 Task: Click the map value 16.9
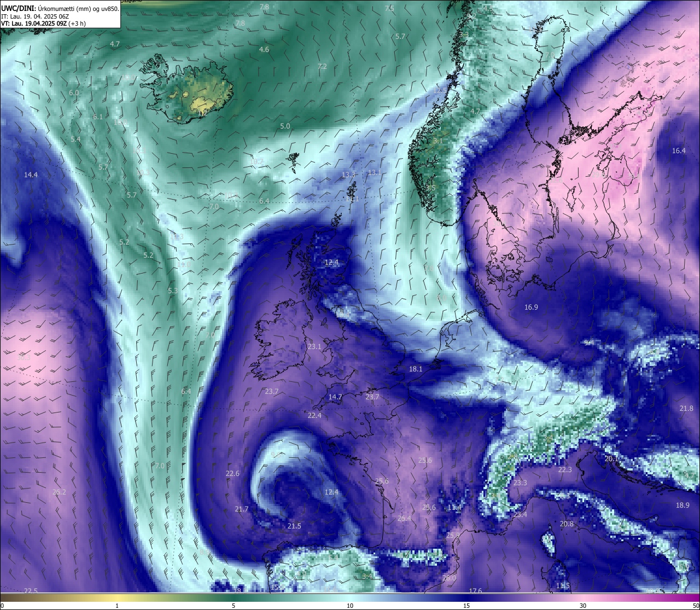coord(531,307)
